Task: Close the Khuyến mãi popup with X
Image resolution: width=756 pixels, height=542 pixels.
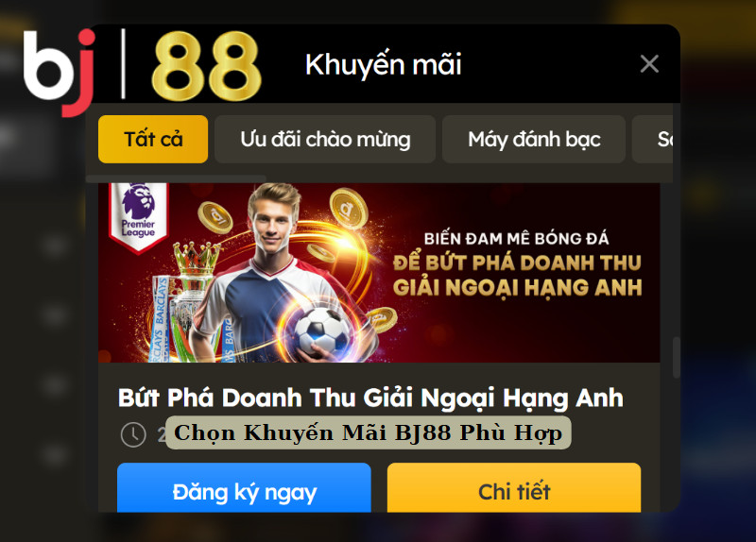Action: point(649,63)
